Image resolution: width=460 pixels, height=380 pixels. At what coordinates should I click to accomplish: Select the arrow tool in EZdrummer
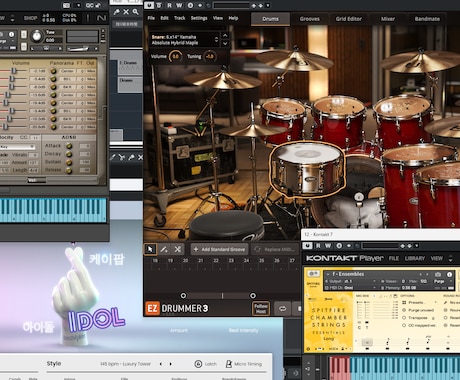tap(150, 249)
